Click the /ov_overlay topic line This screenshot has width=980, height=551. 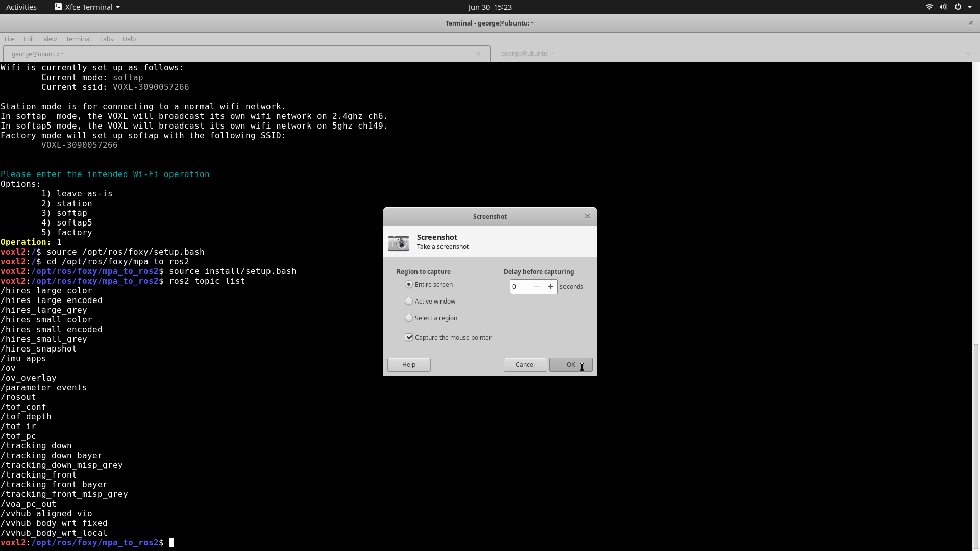pos(29,378)
